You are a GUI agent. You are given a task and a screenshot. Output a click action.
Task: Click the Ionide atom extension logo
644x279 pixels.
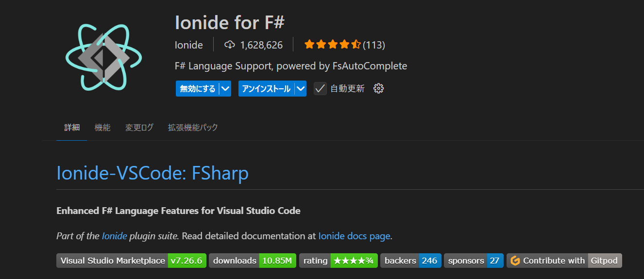tap(103, 58)
